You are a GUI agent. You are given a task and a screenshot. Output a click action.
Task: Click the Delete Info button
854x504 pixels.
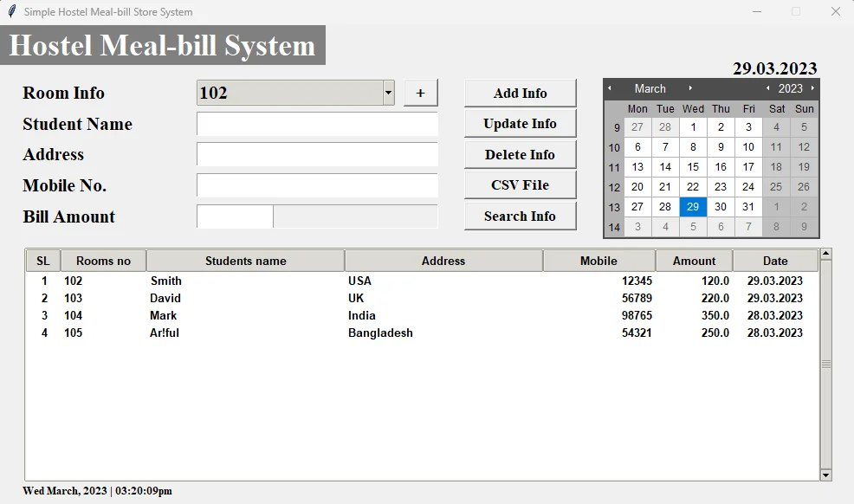pyautogui.click(x=521, y=154)
